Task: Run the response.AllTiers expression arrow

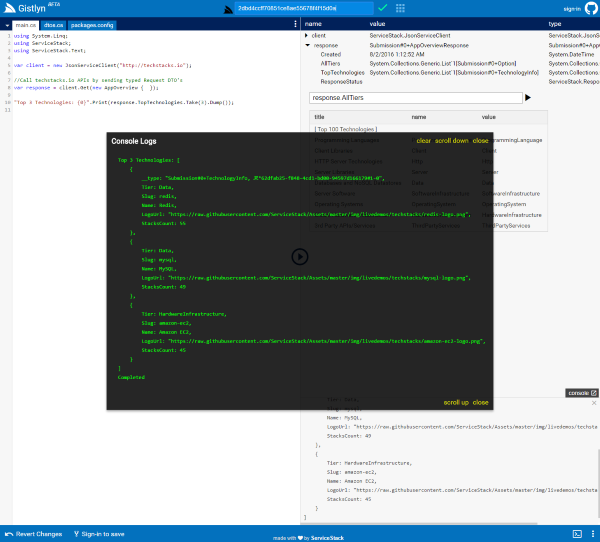Action: pyautogui.click(x=528, y=98)
